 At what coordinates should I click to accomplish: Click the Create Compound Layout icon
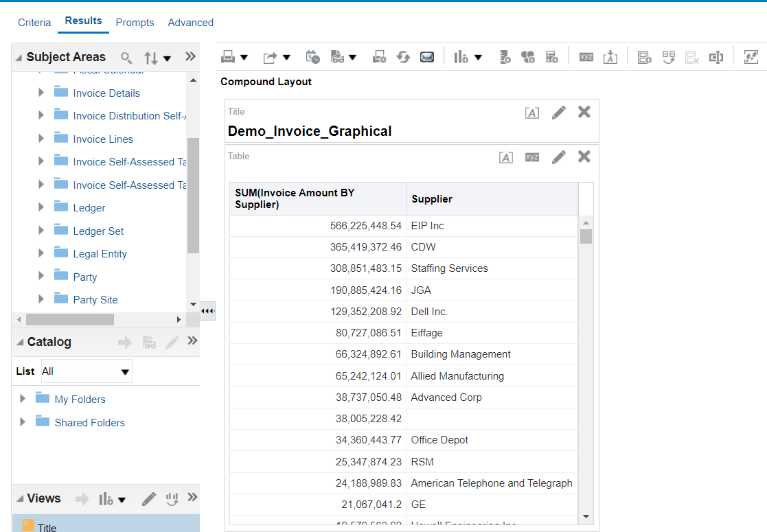coord(644,57)
